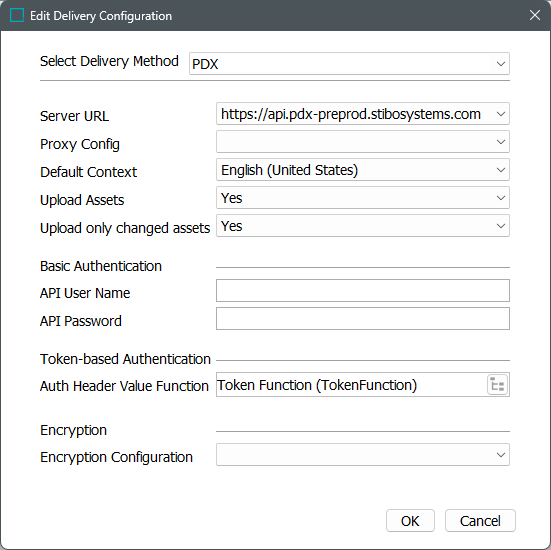The image size is (551, 550).
Task: Expand the Upload Assets dropdown arrow
Action: (500, 198)
